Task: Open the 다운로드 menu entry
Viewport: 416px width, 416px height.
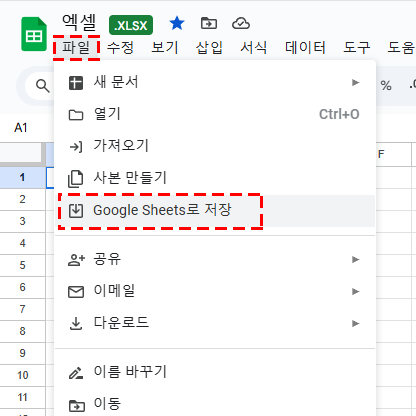Action: [215, 323]
